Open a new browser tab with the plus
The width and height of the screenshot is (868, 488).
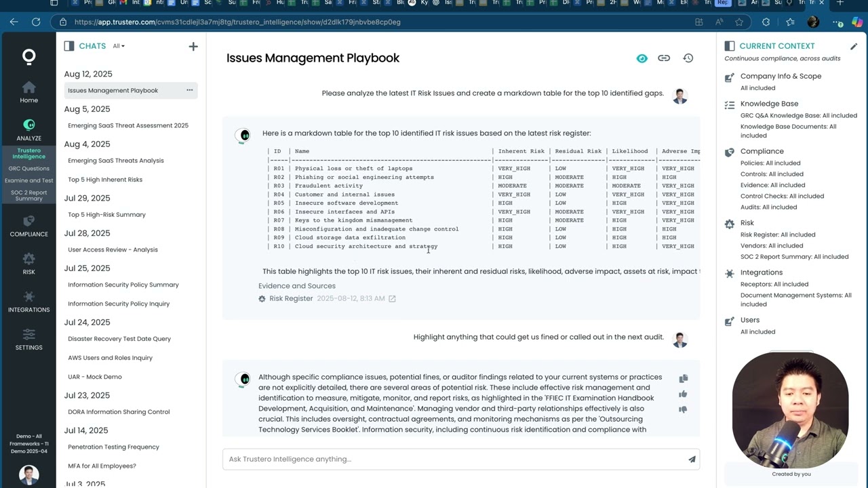[x=840, y=3]
